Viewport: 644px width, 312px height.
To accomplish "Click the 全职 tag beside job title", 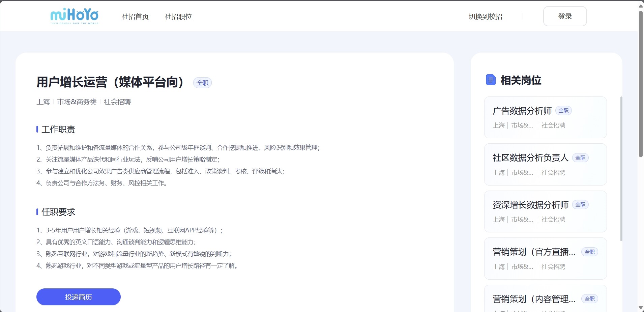I will click(202, 83).
